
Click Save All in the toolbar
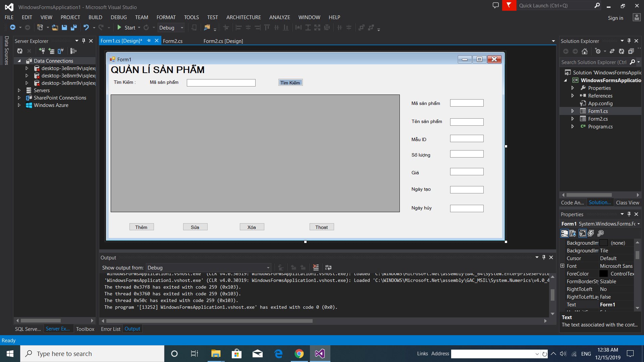(74, 27)
